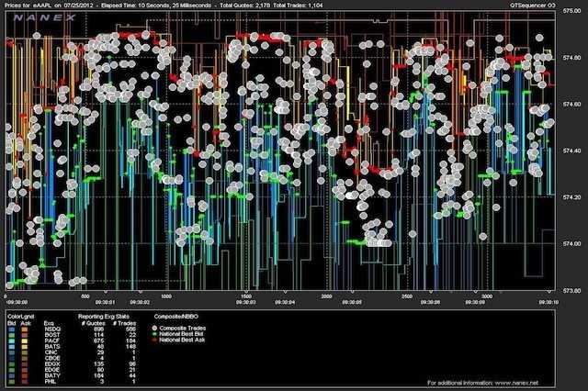Click the 574.20 price axis label
The image size is (588, 391).
[x=571, y=197]
